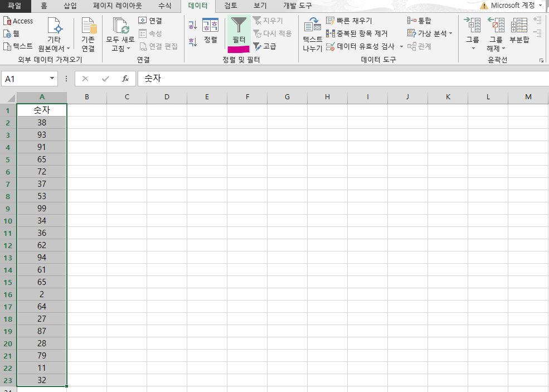Switch to the 삽입 (Insert) tab

click(x=70, y=6)
